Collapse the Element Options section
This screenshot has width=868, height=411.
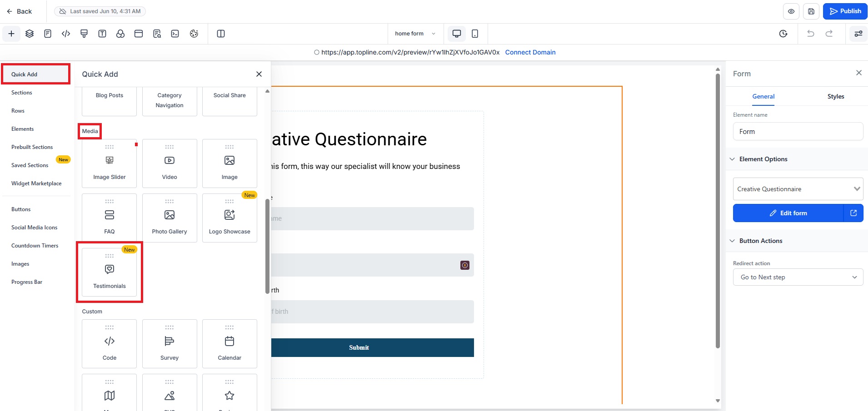[x=732, y=159]
